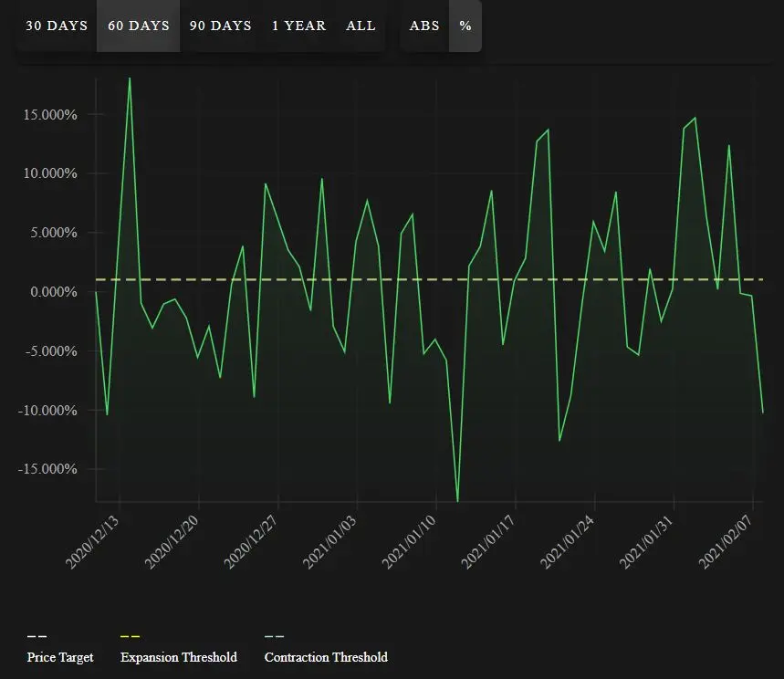Show ALL time range data
Image resolution: width=784 pixels, height=679 pixels.
pyautogui.click(x=361, y=26)
